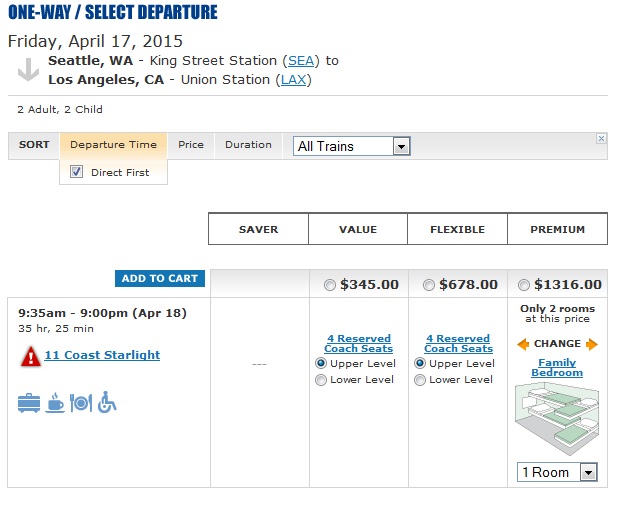The image size is (618, 509).
Task: Select the $345.00 Value fare
Action: [x=331, y=285]
